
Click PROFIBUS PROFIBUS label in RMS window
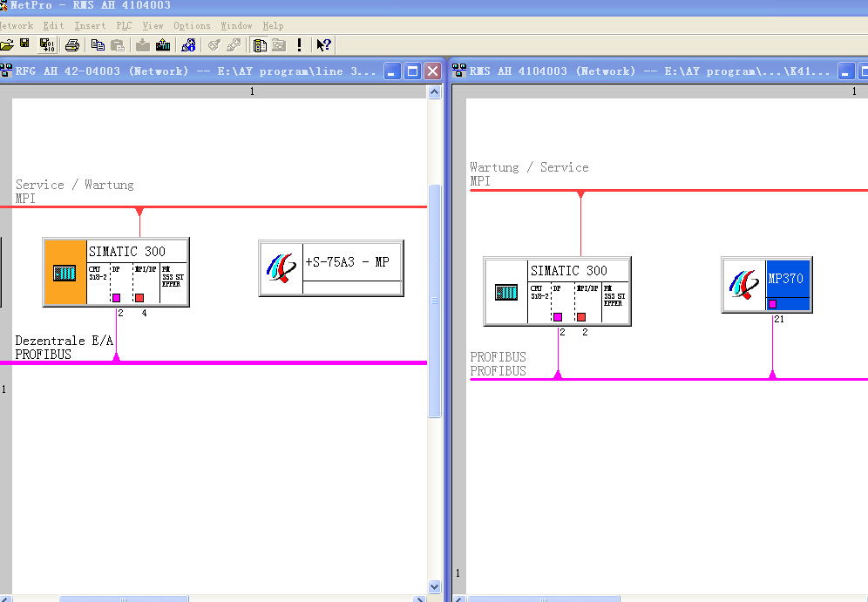tap(498, 364)
